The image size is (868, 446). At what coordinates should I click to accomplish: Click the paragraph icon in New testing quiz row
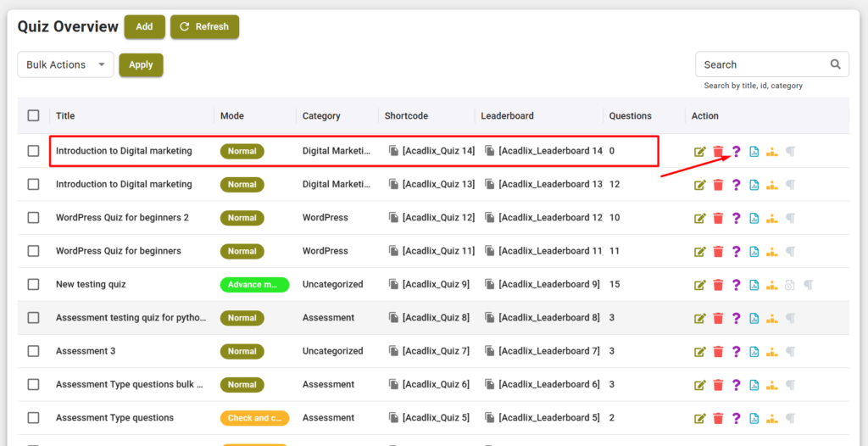pyautogui.click(x=808, y=286)
